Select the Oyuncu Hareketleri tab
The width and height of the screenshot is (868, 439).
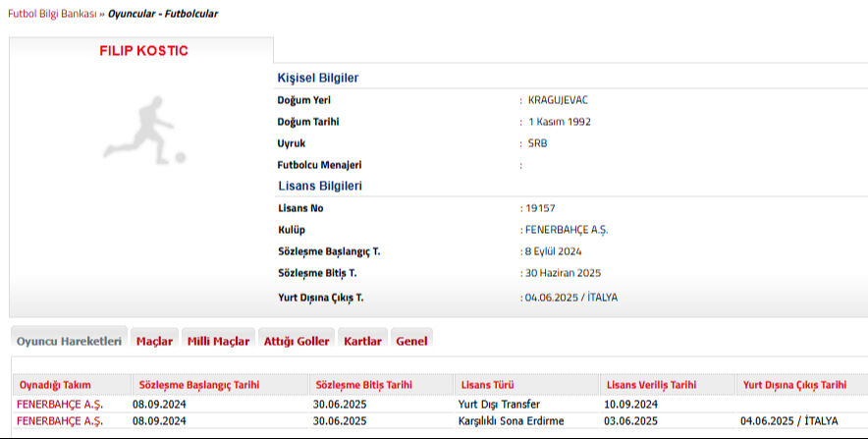coord(69,341)
